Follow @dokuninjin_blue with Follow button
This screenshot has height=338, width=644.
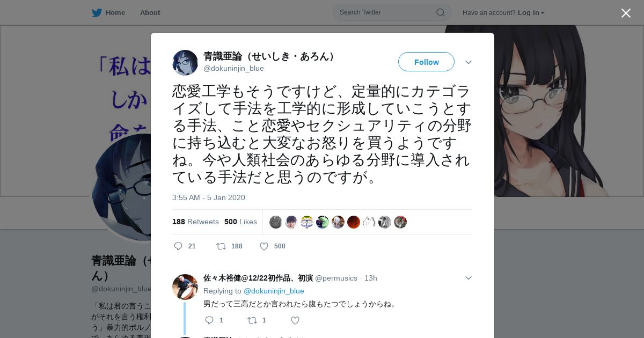pos(426,62)
